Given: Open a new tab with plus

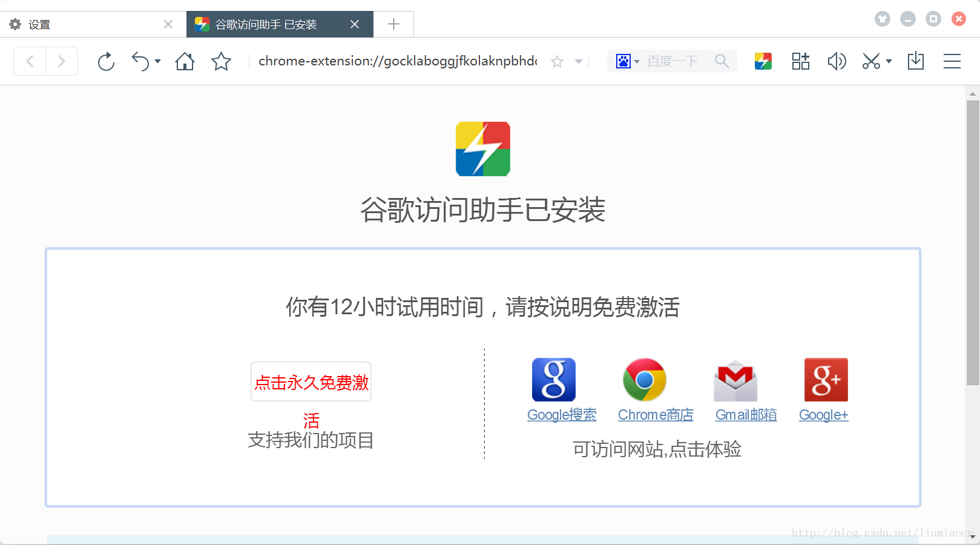Looking at the screenshot, I should click(393, 24).
